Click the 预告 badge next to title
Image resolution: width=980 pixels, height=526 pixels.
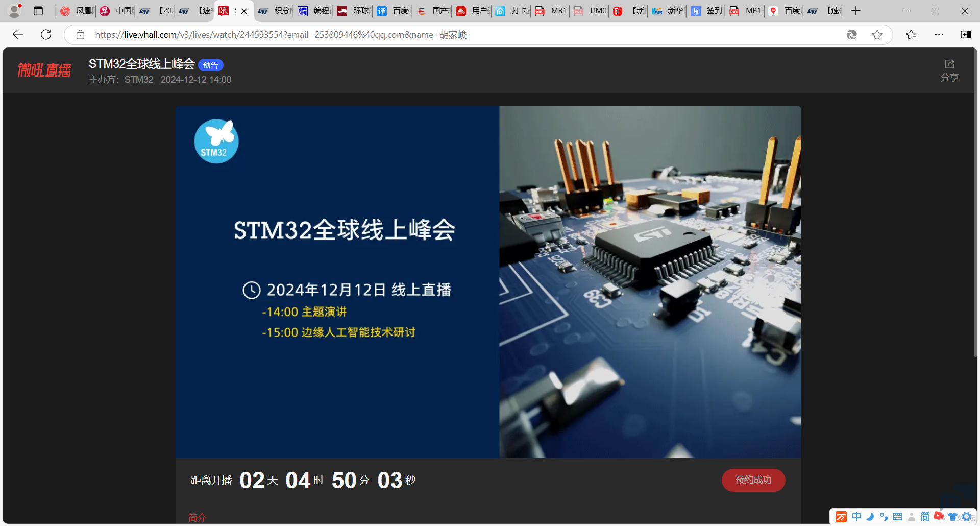point(210,65)
